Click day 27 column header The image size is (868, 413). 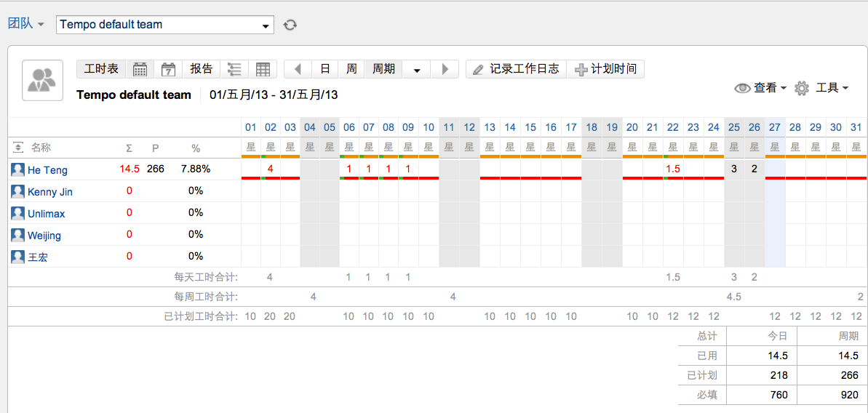(775, 127)
